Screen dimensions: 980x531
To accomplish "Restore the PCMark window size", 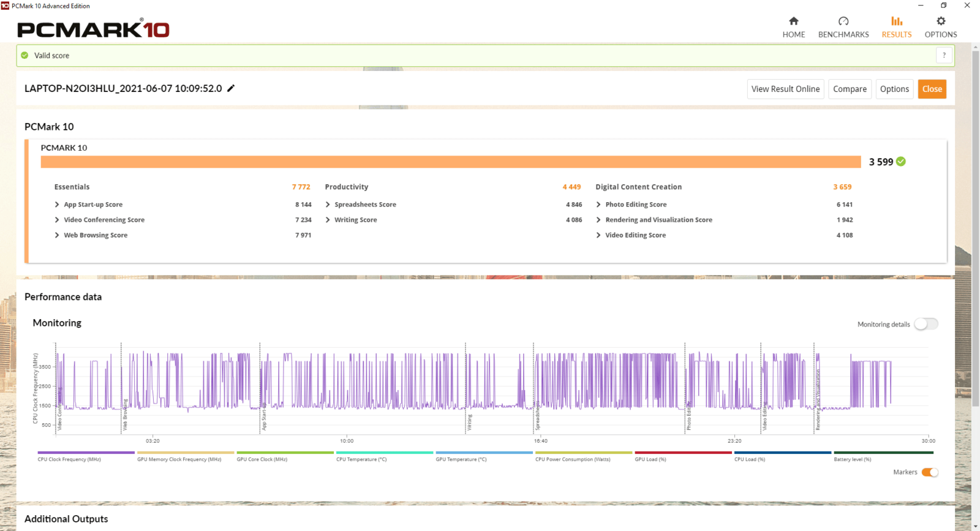I will pyautogui.click(x=944, y=6).
